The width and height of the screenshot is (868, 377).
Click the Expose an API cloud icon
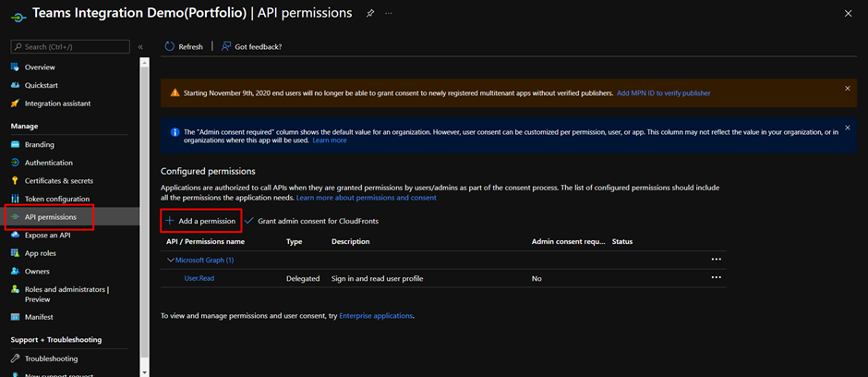tap(16, 235)
